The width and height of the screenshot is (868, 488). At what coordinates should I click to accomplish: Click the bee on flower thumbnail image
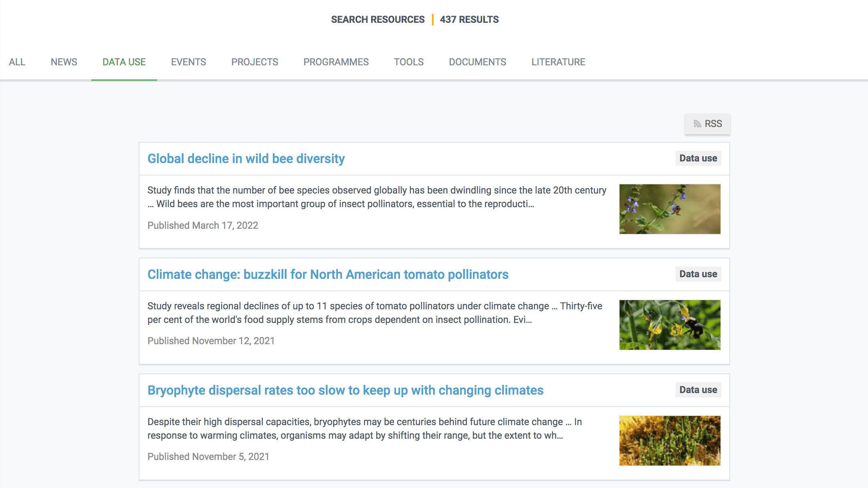pos(670,209)
